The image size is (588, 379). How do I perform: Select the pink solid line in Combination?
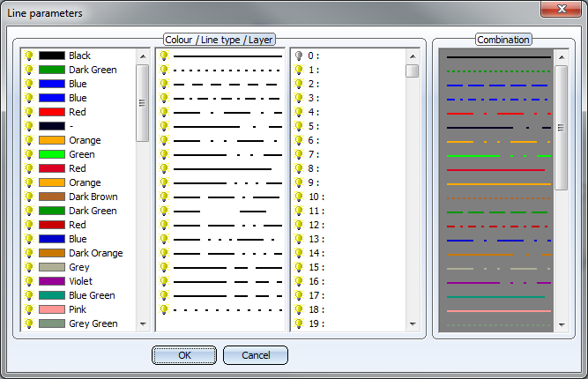[498, 311]
